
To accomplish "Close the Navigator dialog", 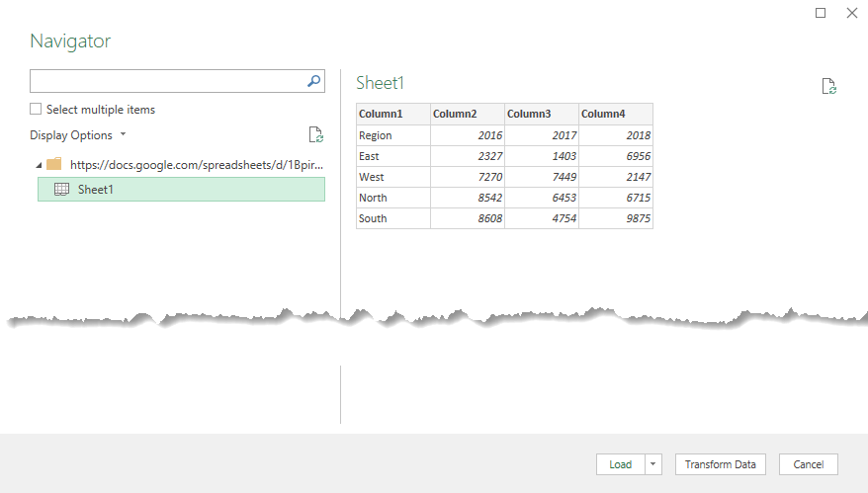I will tap(852, 13).
